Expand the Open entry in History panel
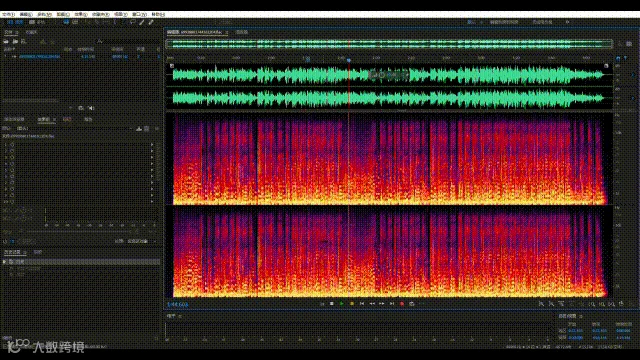The width and height of the screenshot is (640, 360). click(5, 262)
